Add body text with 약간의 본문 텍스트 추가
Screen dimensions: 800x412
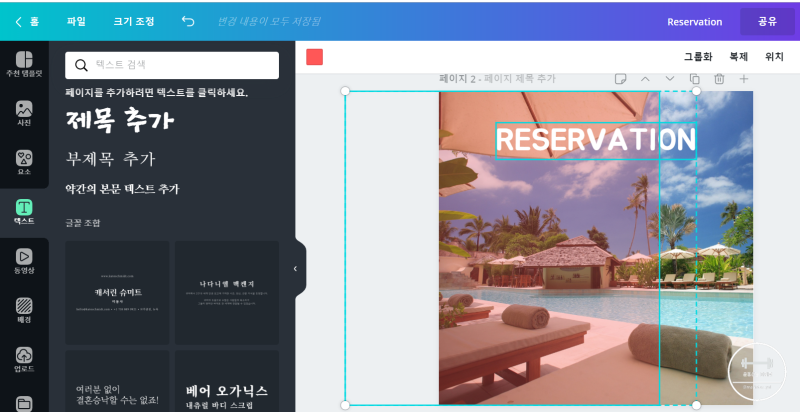tap(122, 189)
